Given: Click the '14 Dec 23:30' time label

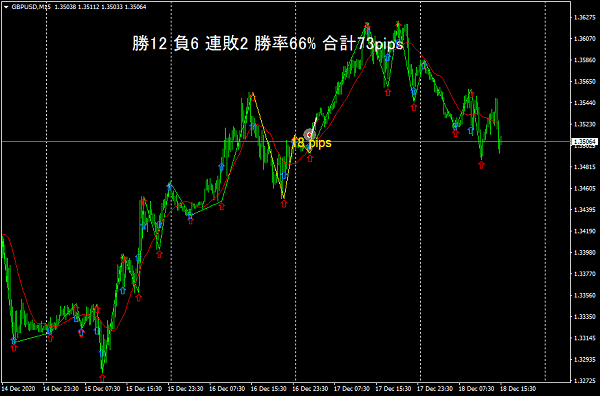Looking at the screenshot, I should pyautogui.click(x=61, y=389).
